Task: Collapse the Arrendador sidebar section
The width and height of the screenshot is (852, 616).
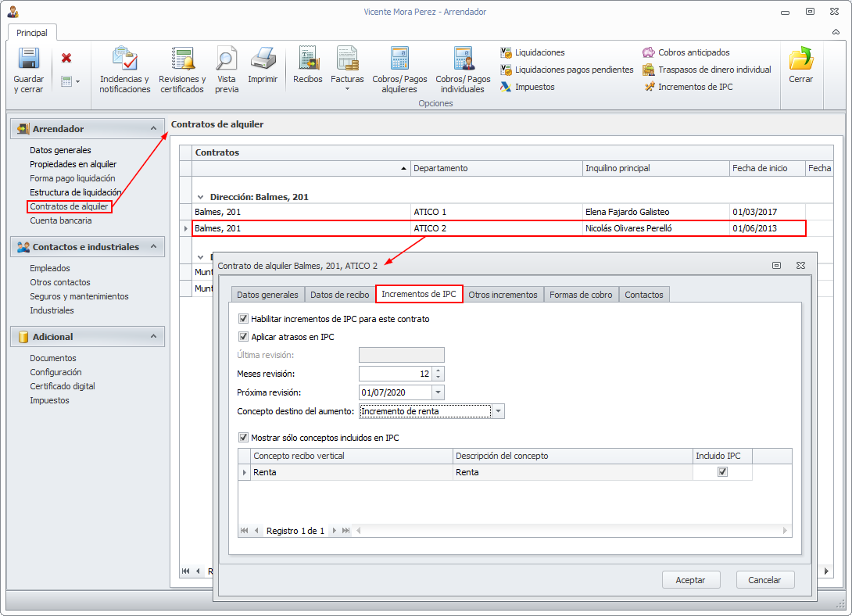Action: (x=153, y=128)
